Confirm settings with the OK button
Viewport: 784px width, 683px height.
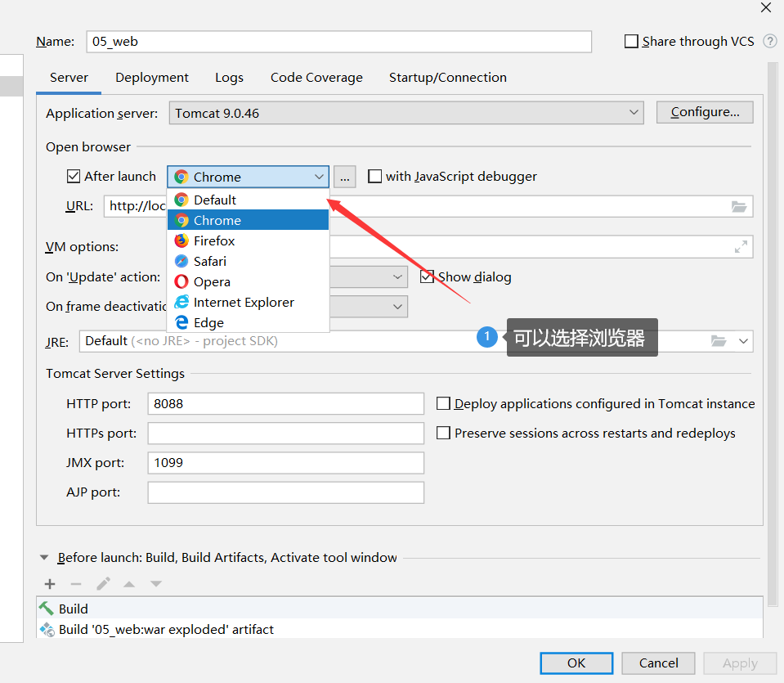pyautogui.click(x=576, y=663)
